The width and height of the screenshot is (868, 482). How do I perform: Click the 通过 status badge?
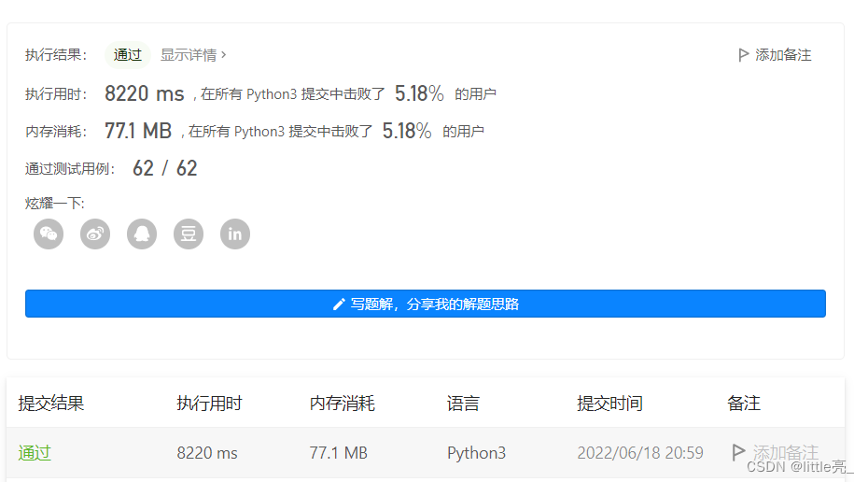tap(128, 55)
